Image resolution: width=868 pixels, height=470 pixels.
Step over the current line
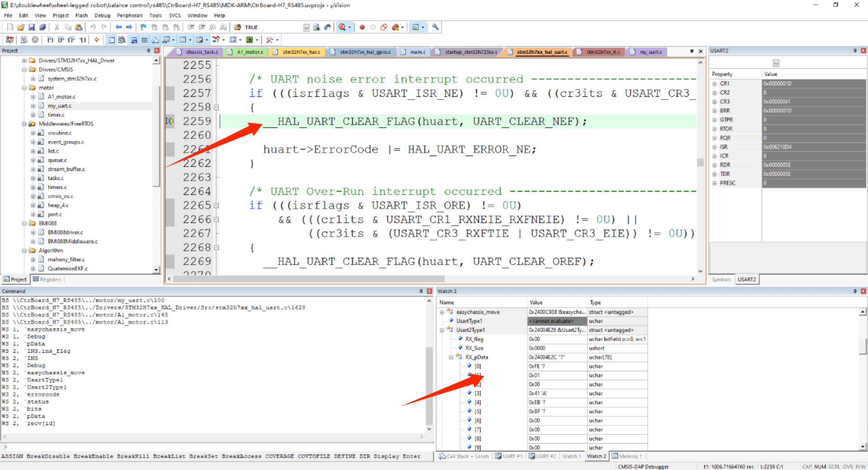point(61,40)
